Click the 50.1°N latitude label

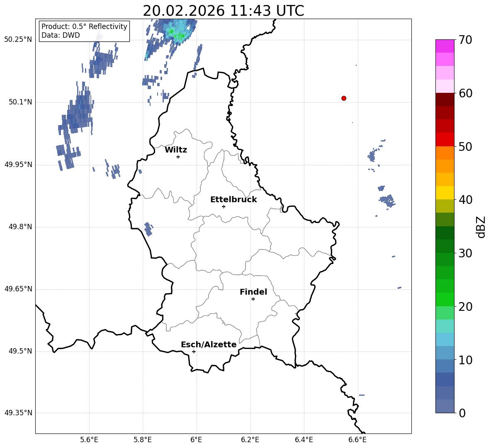tap(20, 102)
